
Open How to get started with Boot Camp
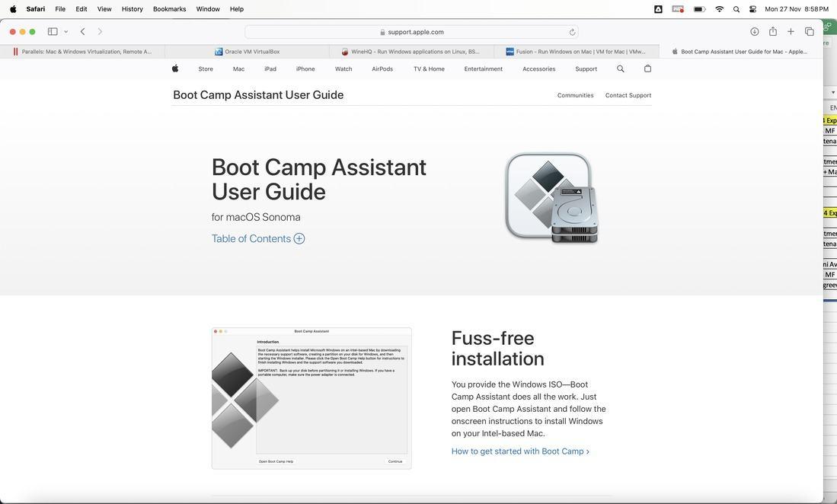pyautogui.click(x=520, y=451)
